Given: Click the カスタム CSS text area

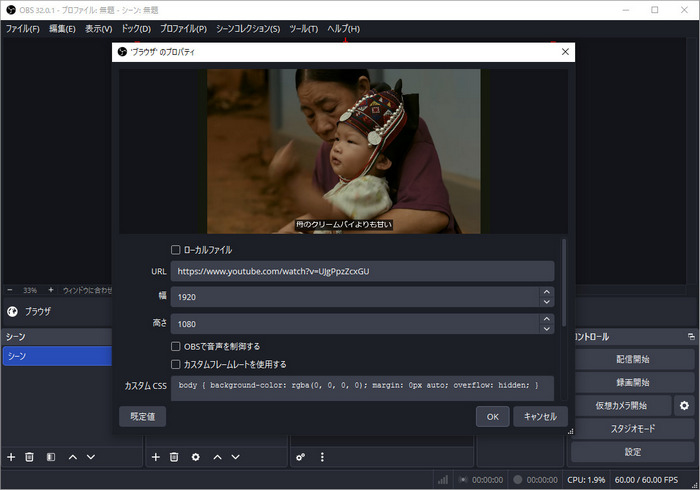Looking at the screenshot, I should click(362, 388).
